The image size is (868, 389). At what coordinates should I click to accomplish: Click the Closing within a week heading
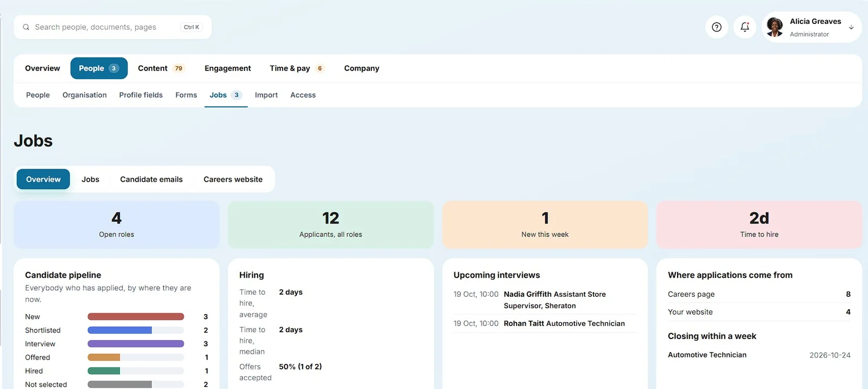712,336
